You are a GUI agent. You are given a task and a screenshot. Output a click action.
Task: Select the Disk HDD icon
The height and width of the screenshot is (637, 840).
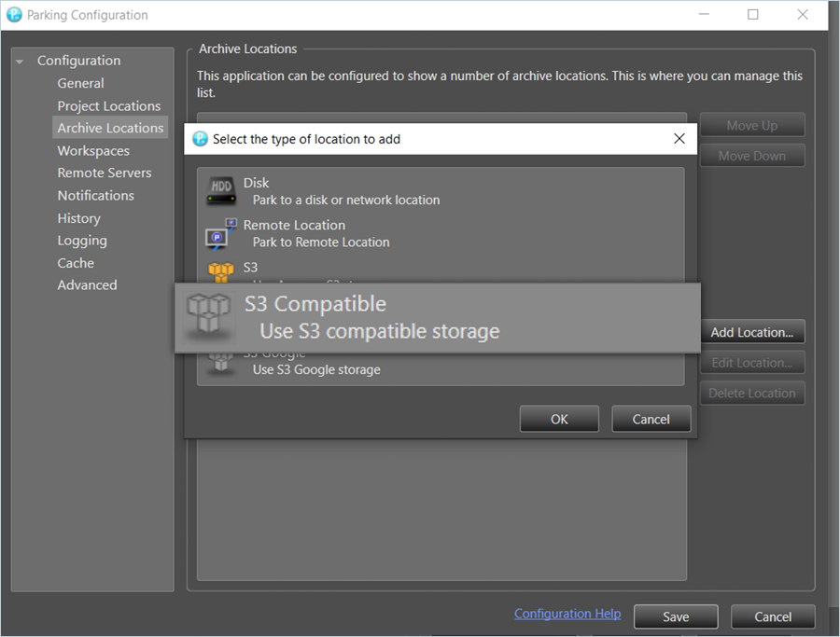pyautogui.click(x=221, y=191)
